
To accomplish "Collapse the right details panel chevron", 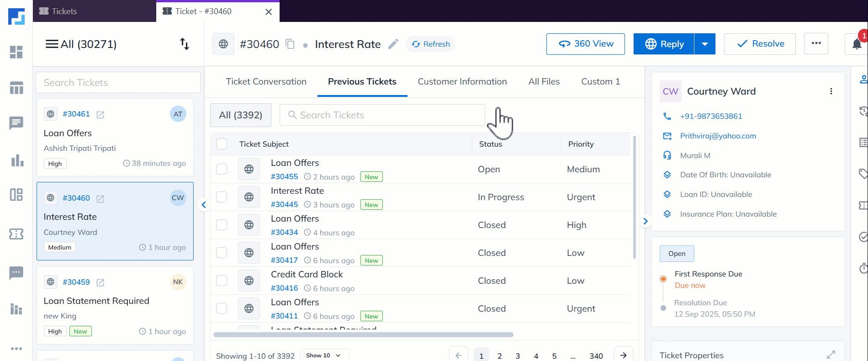I will point(645,221).
